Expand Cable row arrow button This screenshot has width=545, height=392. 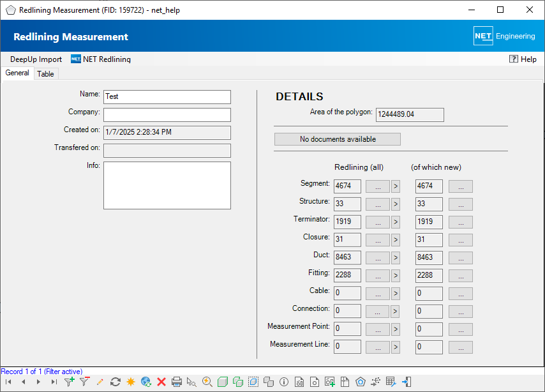tap(396, 294)
